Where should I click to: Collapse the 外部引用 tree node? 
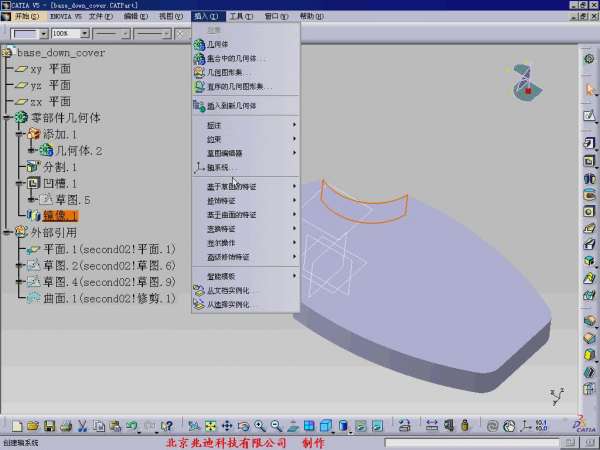pos(6,232)
